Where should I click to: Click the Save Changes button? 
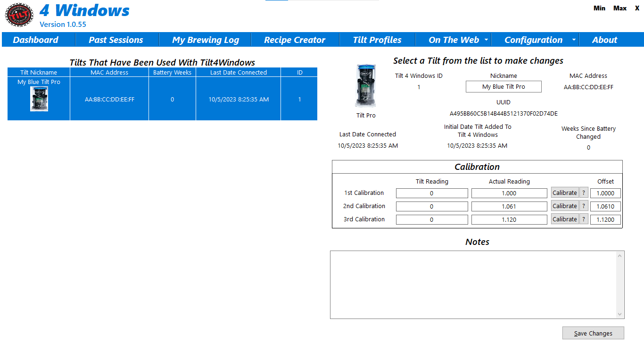[x=593, y=333]
